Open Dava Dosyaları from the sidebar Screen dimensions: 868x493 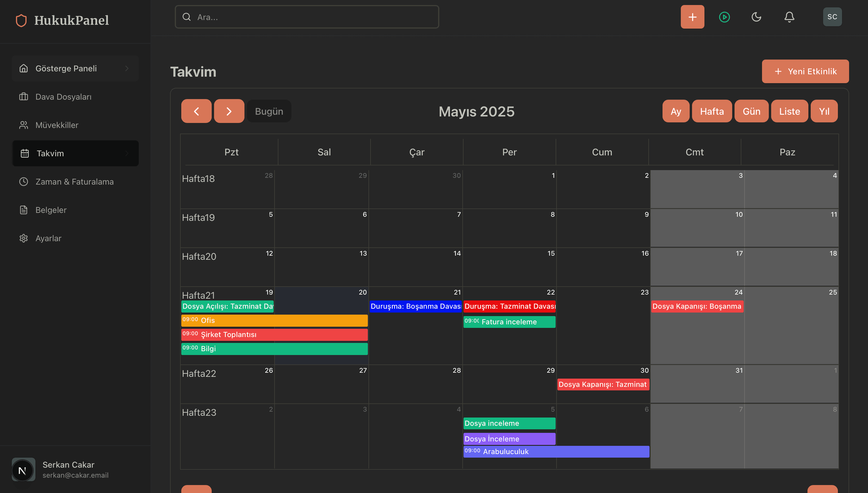[x=63, y=97]
